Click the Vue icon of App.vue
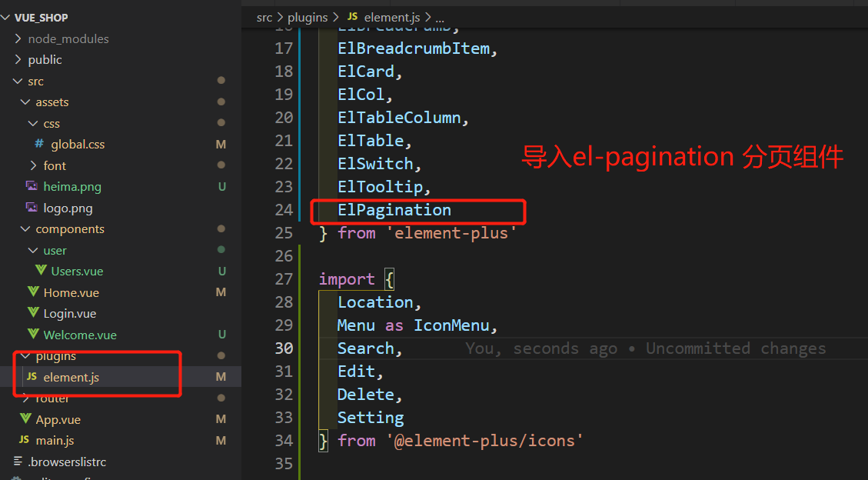 tap(25, 418)
